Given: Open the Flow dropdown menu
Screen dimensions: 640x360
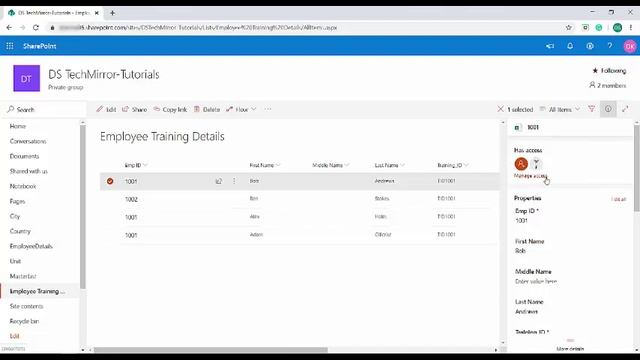Looking at the screenshot, I should coord(241,109).
